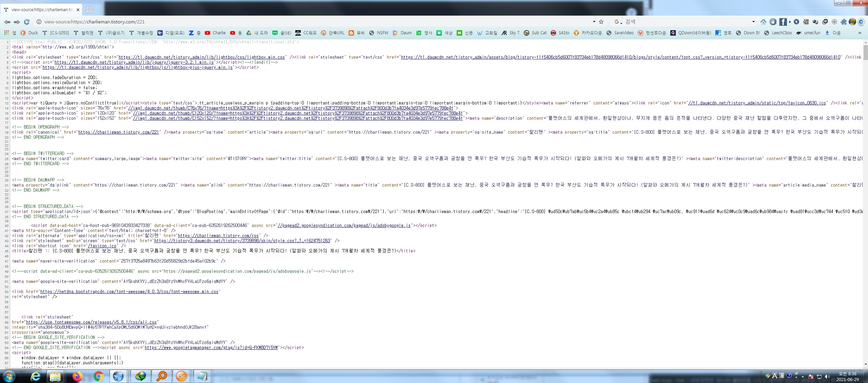
Task: Open the YouTube Charlie bookmark
Action: coord(215,33)
